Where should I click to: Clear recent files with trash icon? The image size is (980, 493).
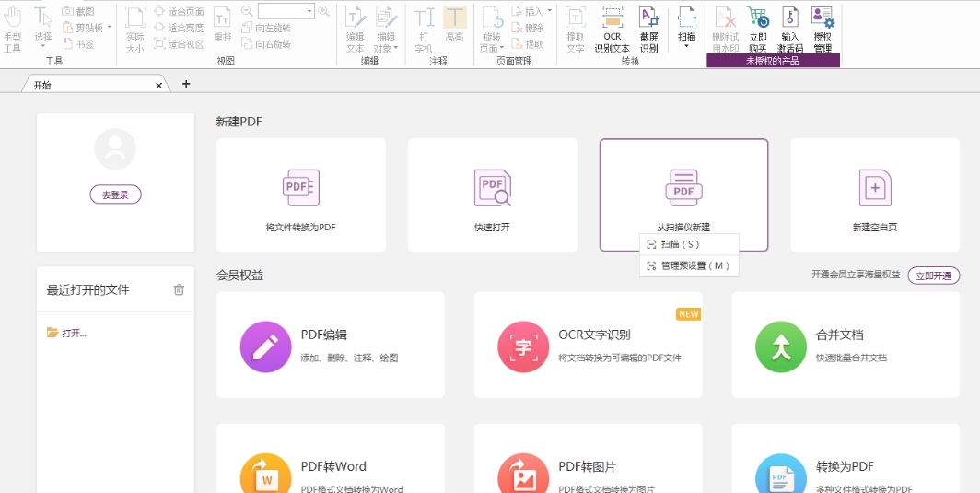[x=179, y=289]
